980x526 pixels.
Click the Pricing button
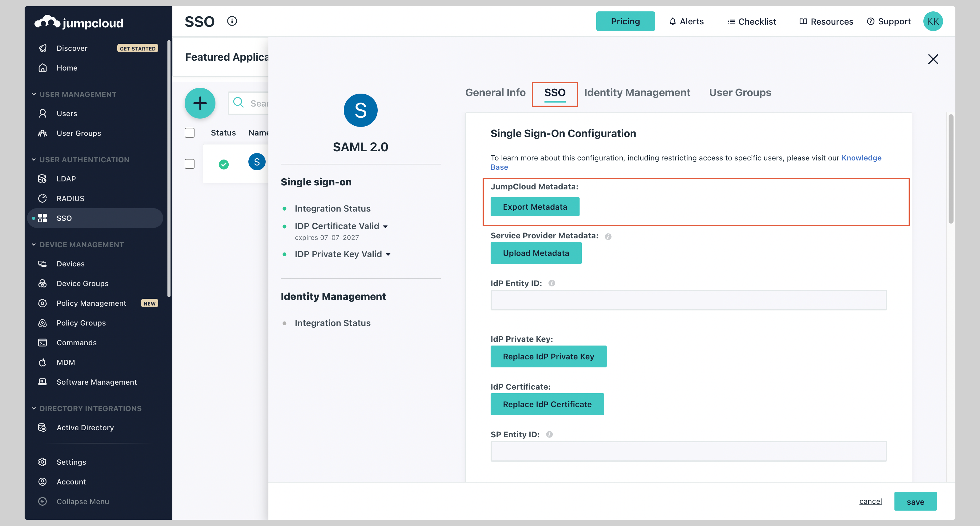tap(625, 21)
